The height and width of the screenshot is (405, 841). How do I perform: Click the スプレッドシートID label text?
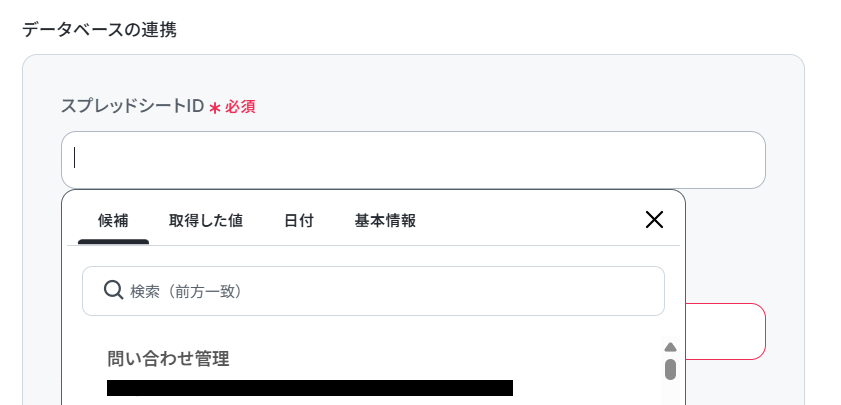click(x=132, y=106)
